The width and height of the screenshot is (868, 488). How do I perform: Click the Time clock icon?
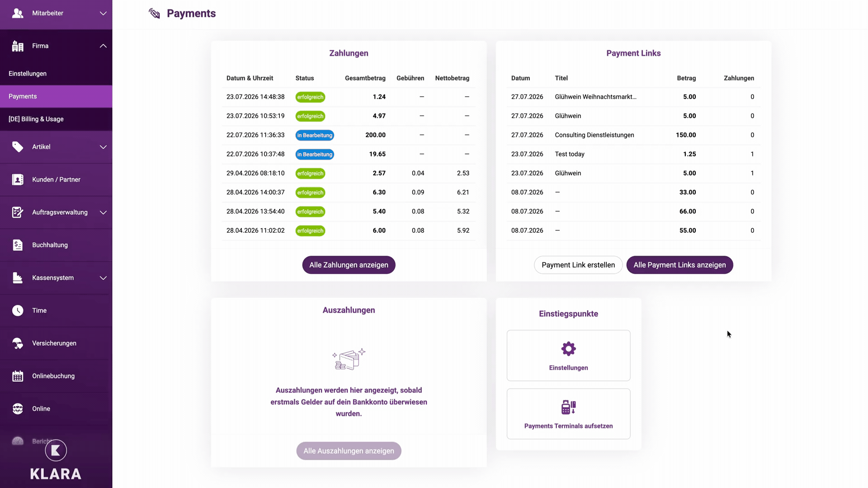click(18, 310)
